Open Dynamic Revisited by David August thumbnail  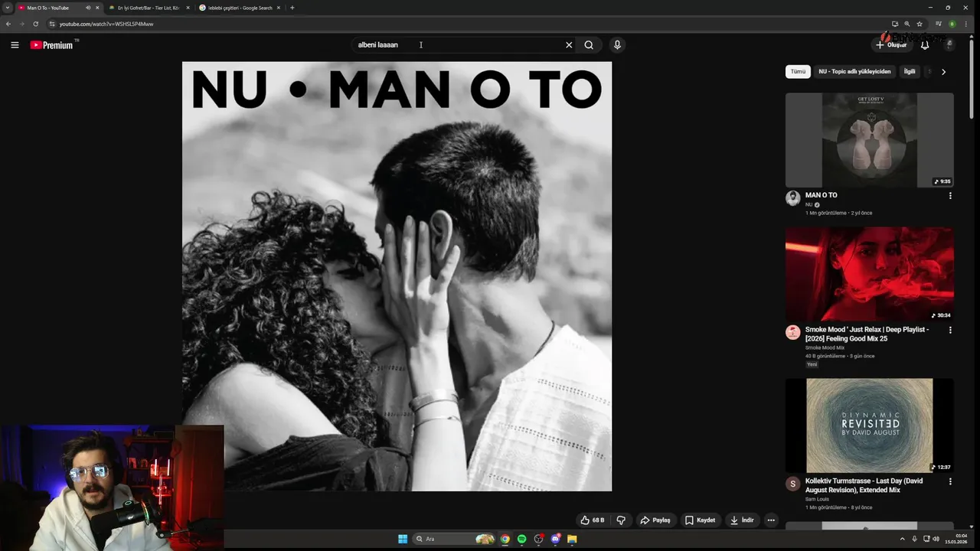coord(870,425)
